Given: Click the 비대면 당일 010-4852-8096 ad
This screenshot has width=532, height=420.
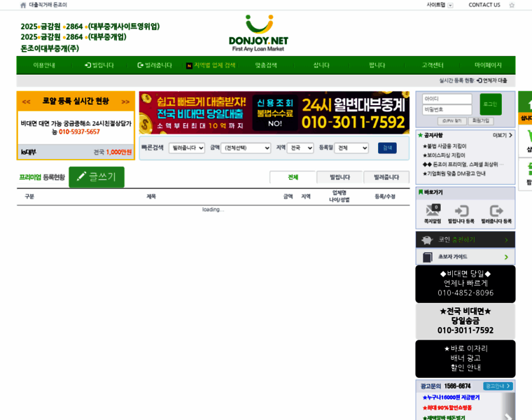Looking at the screenshot, I should pyautogui.click(x=465, y=284).
